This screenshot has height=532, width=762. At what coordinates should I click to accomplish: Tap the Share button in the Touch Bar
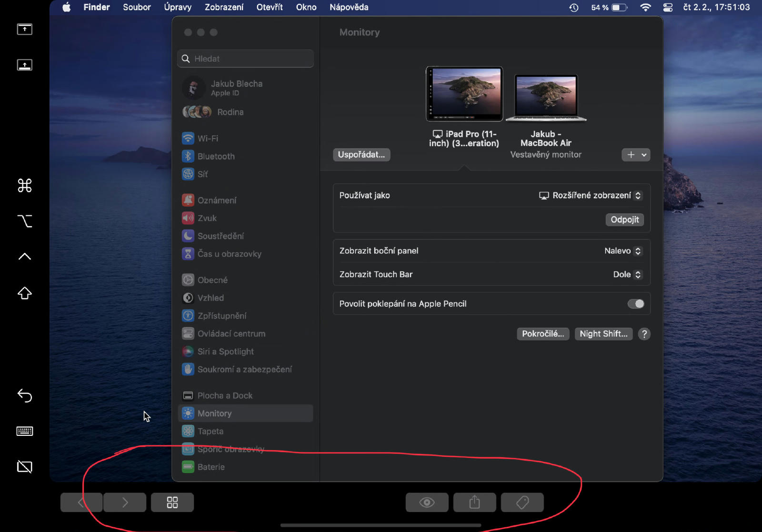(x=475, y=502)
